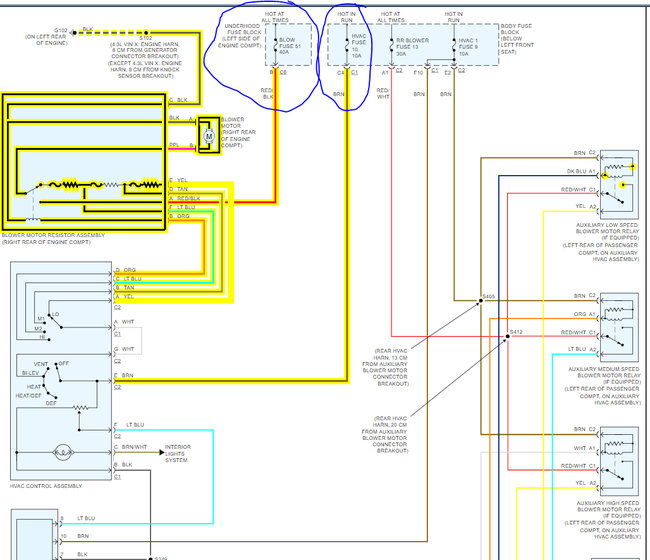
Task: Click the E BRN terminal on HVAC control assembly
Action: (124, 375)
